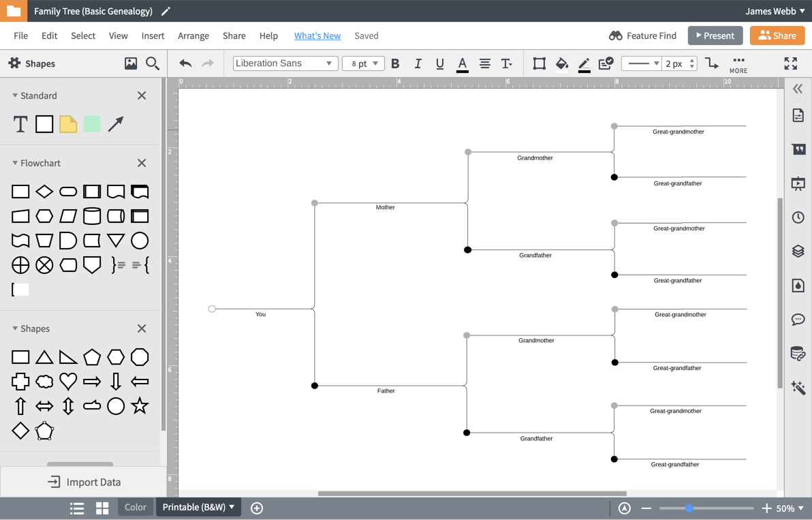Open the Printable (B&W) theme dropdown

click(198, 507)
